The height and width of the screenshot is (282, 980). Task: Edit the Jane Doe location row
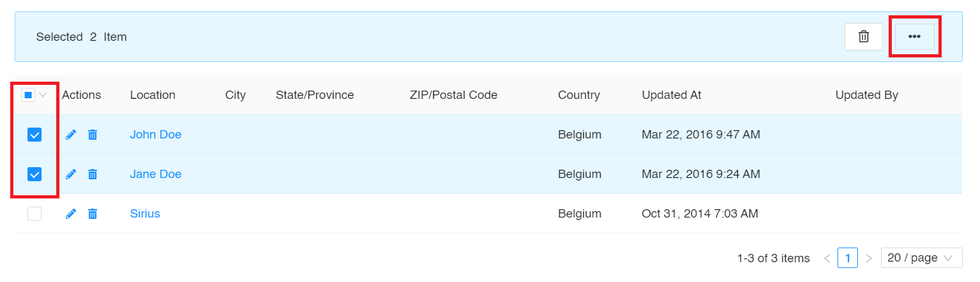71,174
